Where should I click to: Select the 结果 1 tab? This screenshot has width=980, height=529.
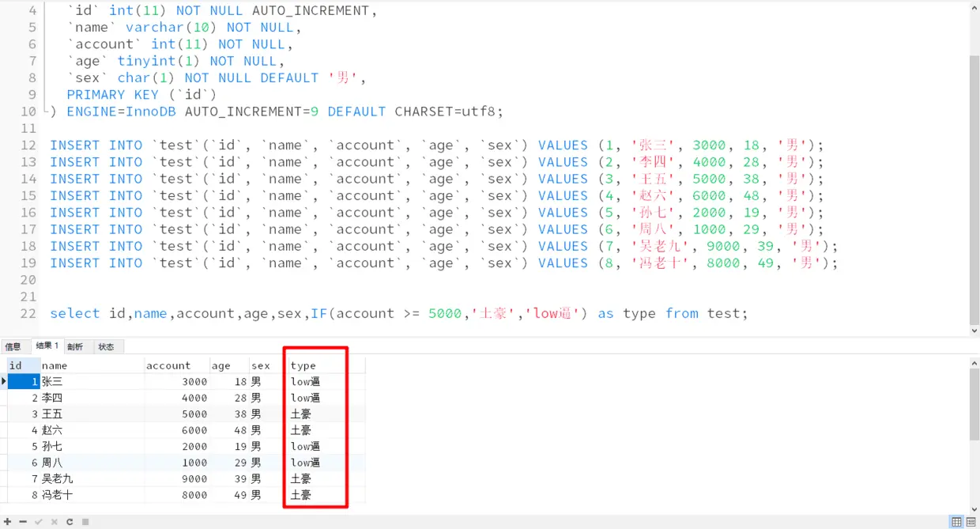(47, 346)
